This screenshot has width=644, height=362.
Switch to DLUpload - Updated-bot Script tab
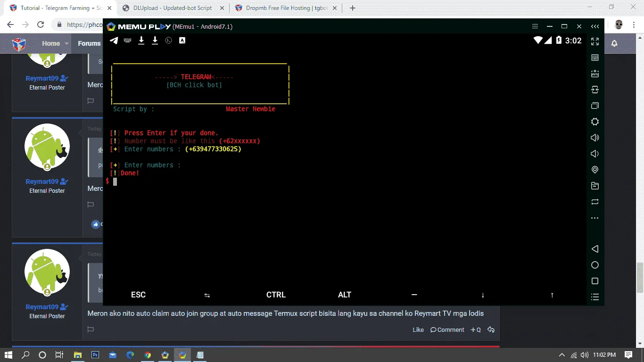(x=172, y=8)
